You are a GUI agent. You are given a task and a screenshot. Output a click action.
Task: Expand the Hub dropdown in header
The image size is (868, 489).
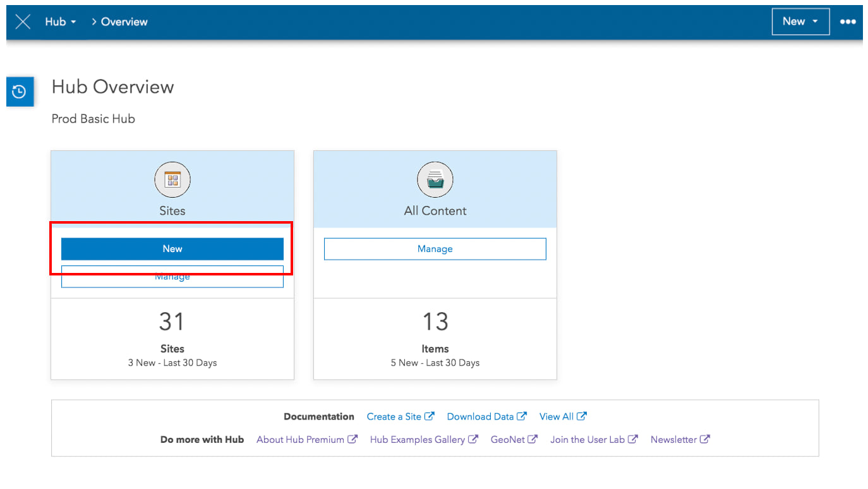click(x=61, y=21)
